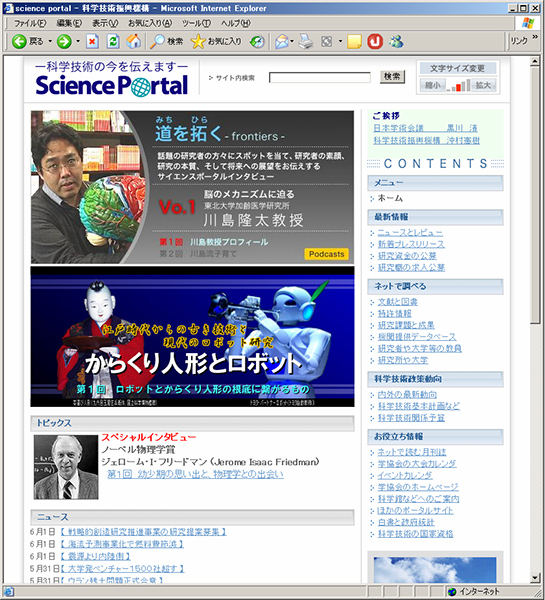Open 文献と図書 sidebar link

click(x=398, y=302)
